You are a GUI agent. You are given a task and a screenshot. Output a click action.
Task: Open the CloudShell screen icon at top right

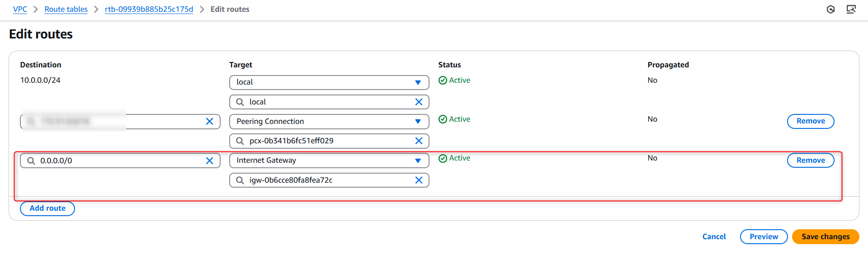click(x=851, y=9)
